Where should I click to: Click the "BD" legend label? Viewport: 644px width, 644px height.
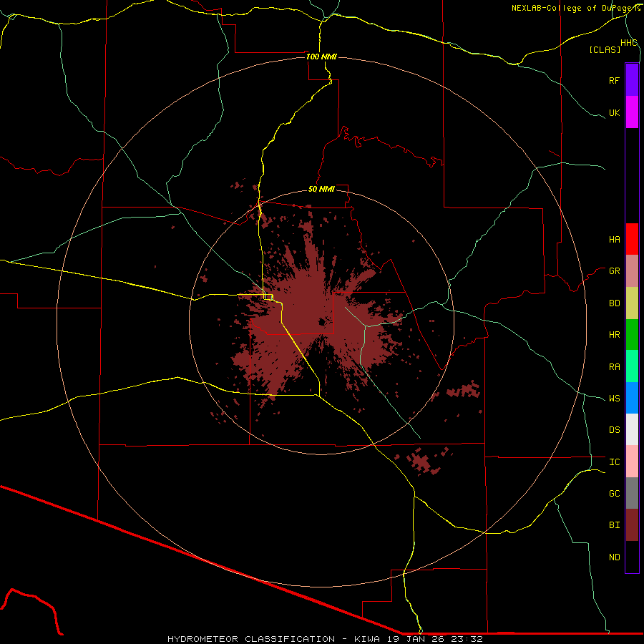point(614,303)
